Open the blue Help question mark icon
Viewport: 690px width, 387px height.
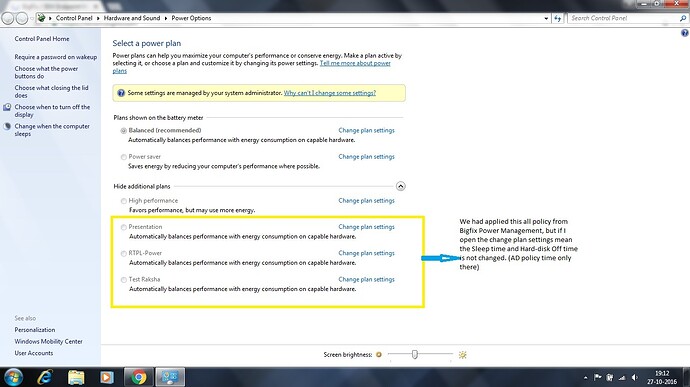tap(685, 33)
